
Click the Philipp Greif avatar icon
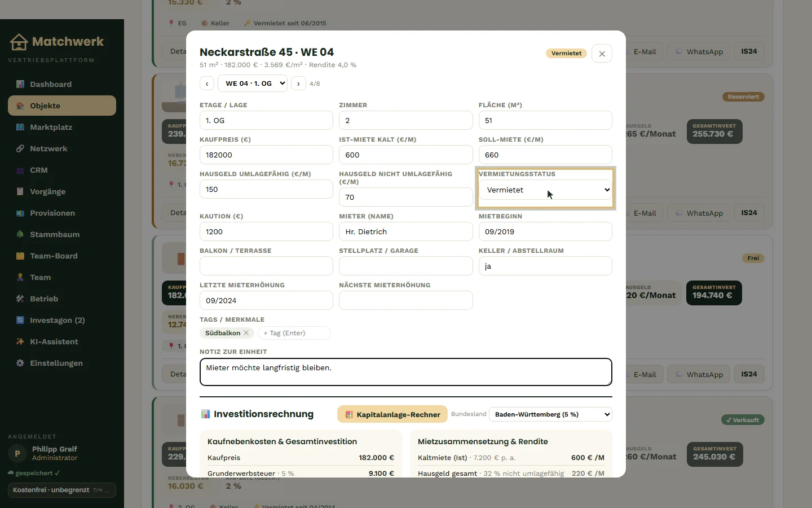[x=17, y=453]
